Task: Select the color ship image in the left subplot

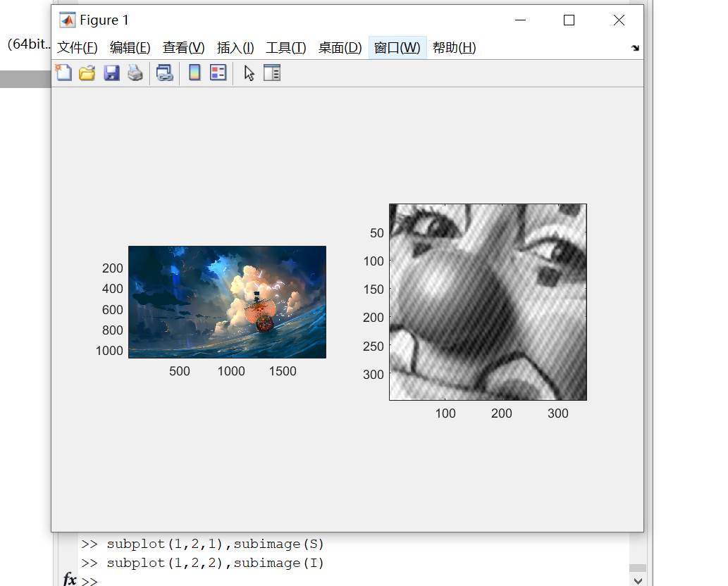Action: 227,302
